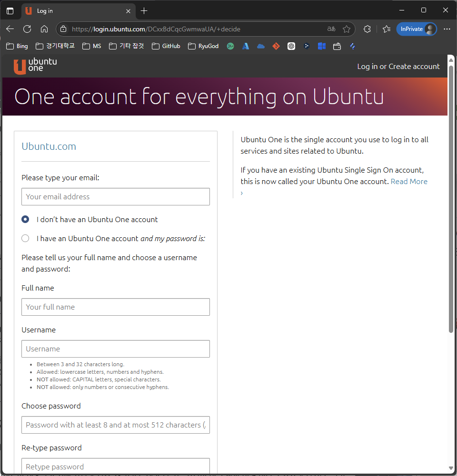Open the wallet-shaped bookmark icon
The image size is (457, 476).
[x=337, y=46]
